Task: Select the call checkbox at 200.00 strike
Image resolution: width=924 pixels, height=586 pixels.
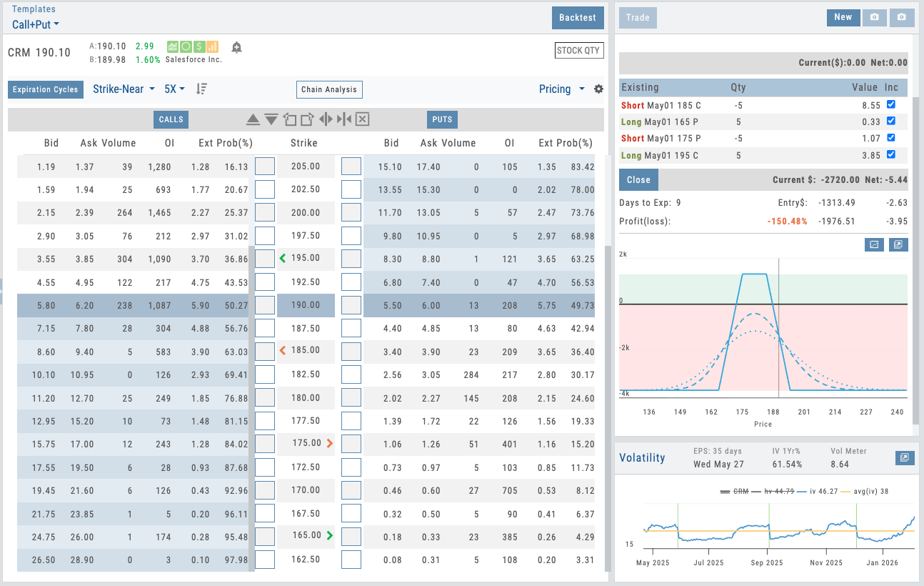Action: (265, 212)
